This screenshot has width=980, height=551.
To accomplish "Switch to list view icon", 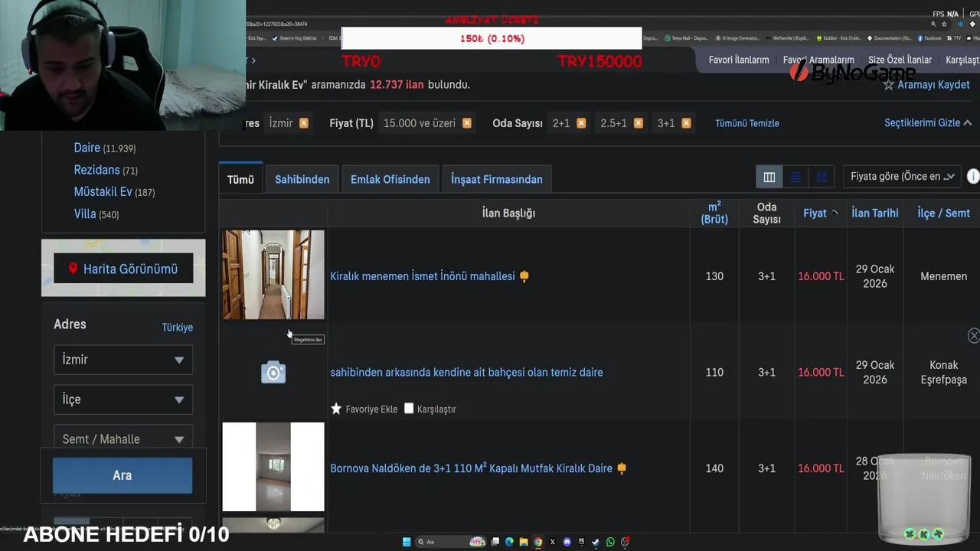I will 795,178.
